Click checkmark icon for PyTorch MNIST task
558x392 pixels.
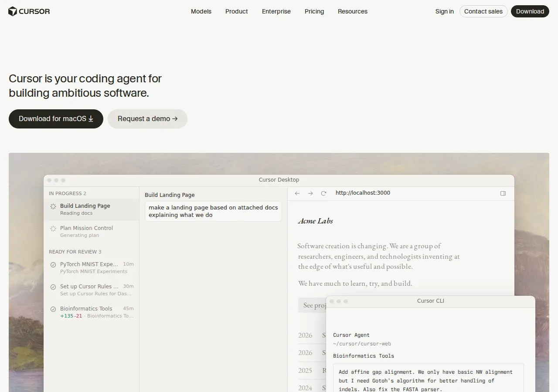[x=53, y=265]
